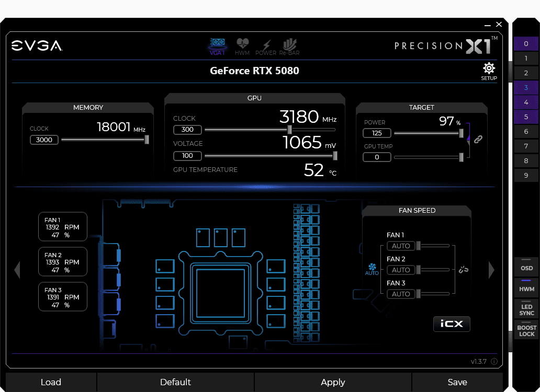Screen dimensions: 540x392
Task: Open the iCX button
Action: pos(452,324)
